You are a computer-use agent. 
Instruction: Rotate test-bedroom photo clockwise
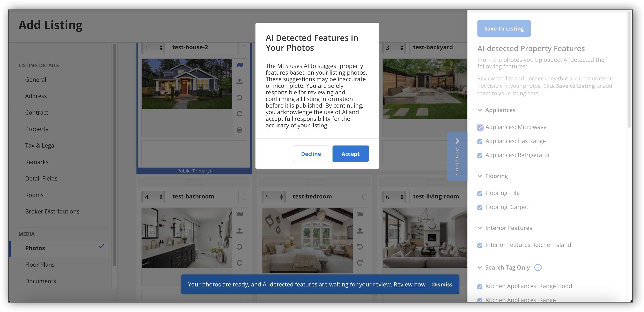[x=360, y=263]
